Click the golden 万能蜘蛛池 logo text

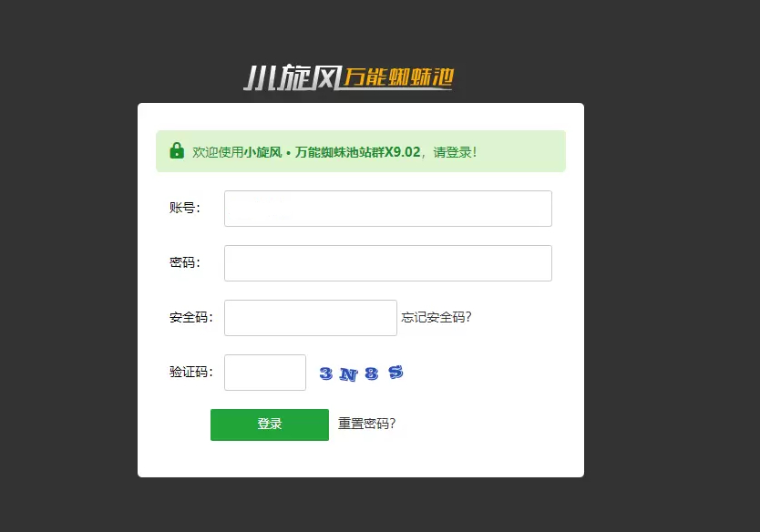pos(399,77)
